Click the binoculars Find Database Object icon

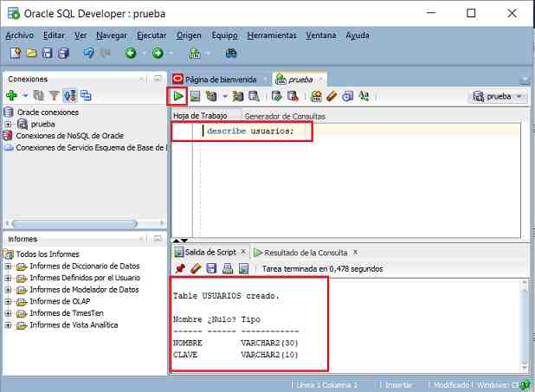(x=230, y=53)
